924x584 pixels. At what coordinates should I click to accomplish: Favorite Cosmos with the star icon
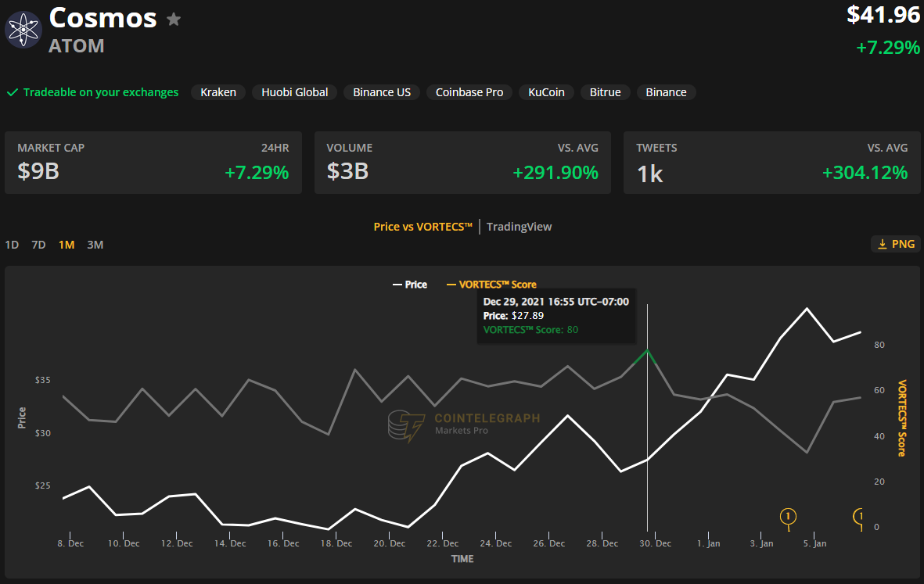(x=173, y=20)
